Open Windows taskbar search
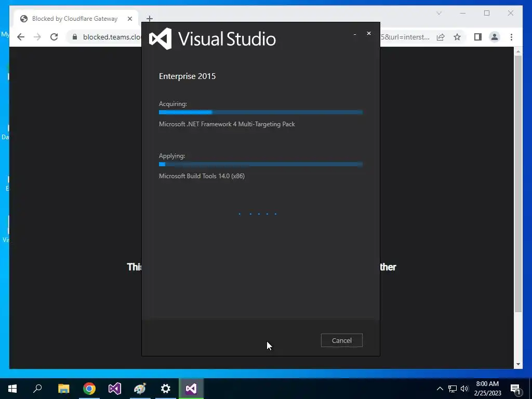The width and height of the screenshot is (532, 399). point(37,389)
